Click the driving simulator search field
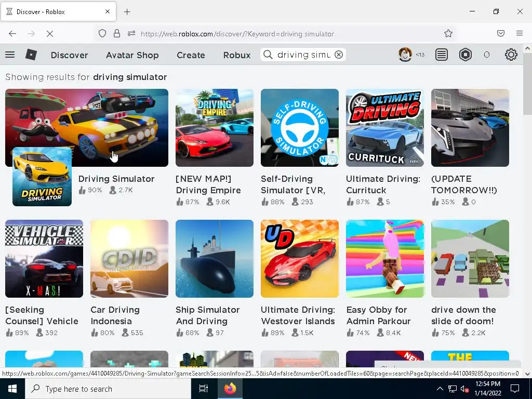Viewport: 532px width, 399px height. [x=303, y=55]
